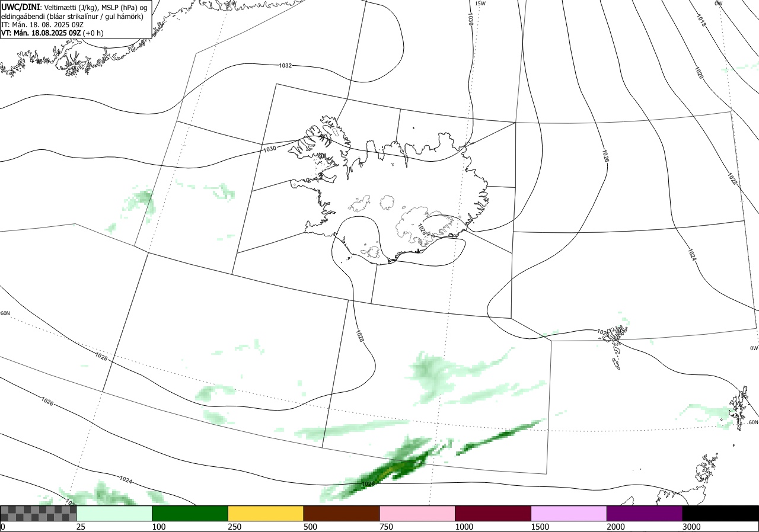Click legend scale value "500"

pos(310,527)
